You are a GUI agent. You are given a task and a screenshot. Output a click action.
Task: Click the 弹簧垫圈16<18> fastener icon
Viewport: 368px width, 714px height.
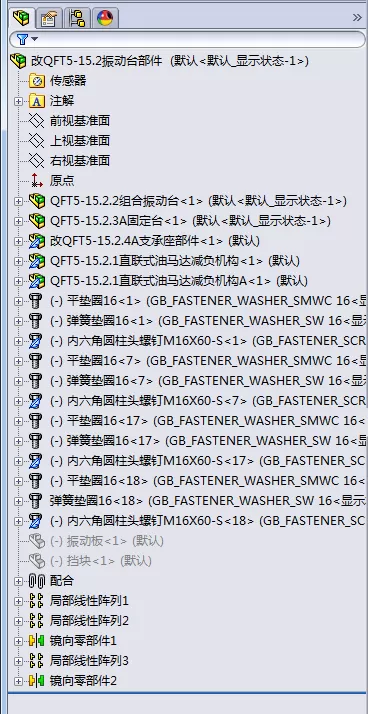click(x=36, y=501)
